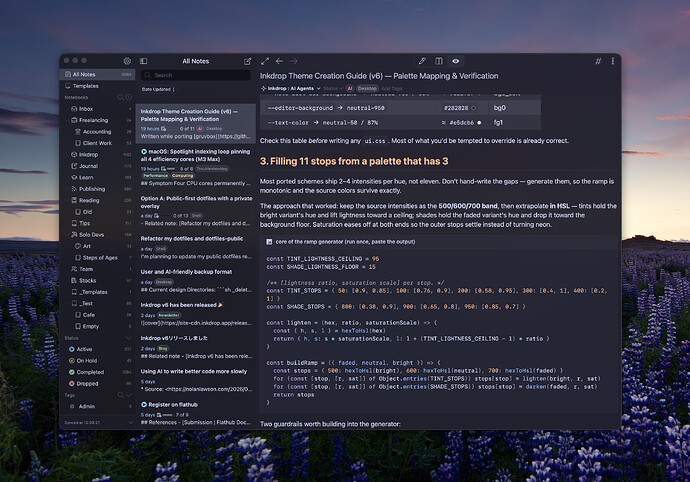Expand the sync status chevron
Image resolution: width=690 pixels, height=482 pixels.
point(130,423)
